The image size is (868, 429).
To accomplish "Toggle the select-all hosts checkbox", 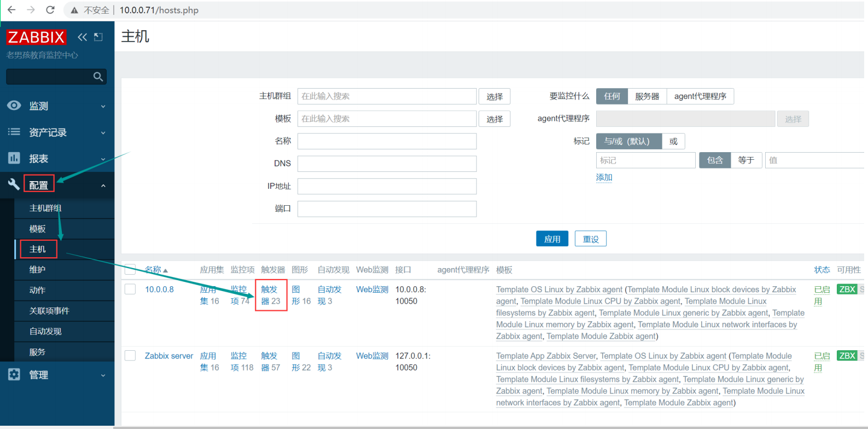I will (x=130, y=269).
